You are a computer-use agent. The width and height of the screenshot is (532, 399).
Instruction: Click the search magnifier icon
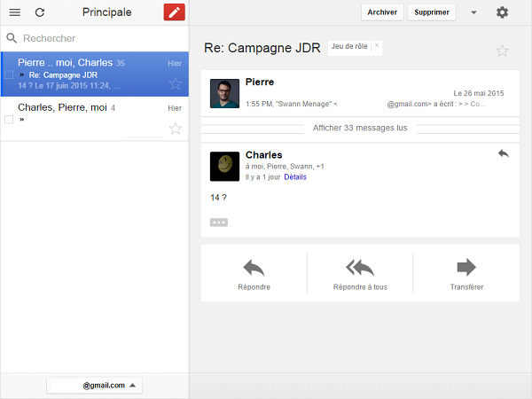tap(12, 38)
